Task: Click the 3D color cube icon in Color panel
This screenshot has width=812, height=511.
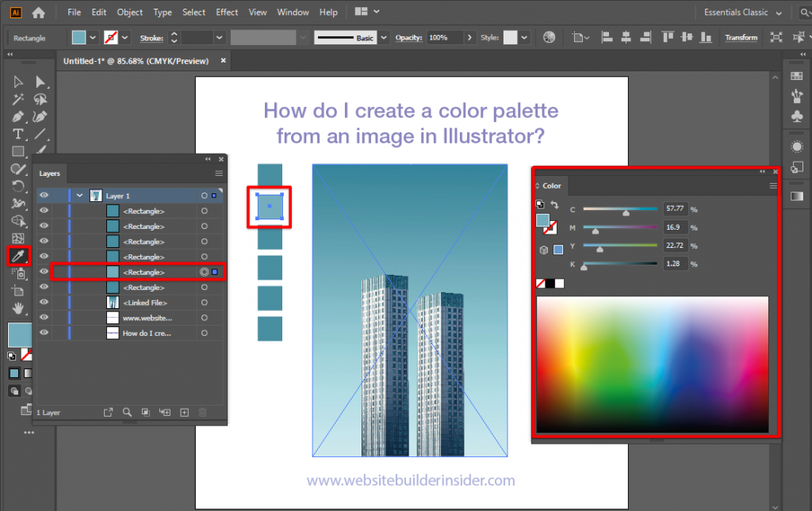Action: [x=543, y=250]
